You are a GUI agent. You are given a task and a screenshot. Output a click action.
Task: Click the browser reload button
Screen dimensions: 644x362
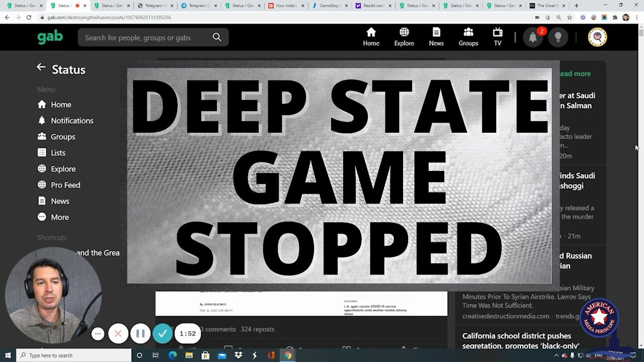click(29, 17)
